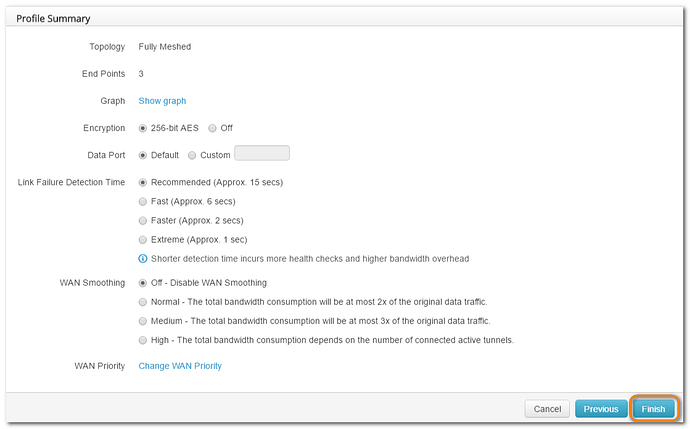Screen dimensions: 690x429
Task: Disable WAN Smoothing with Off option
Action: 143,283
